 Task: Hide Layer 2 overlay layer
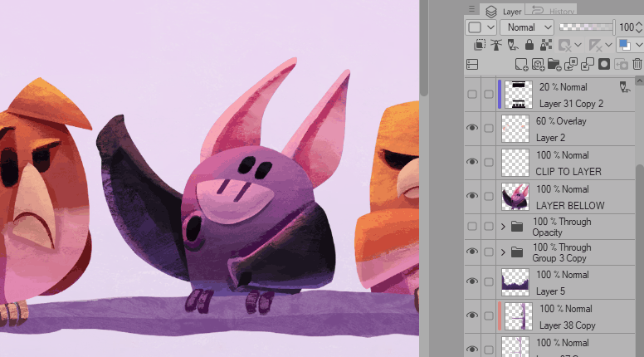point(472,129)
